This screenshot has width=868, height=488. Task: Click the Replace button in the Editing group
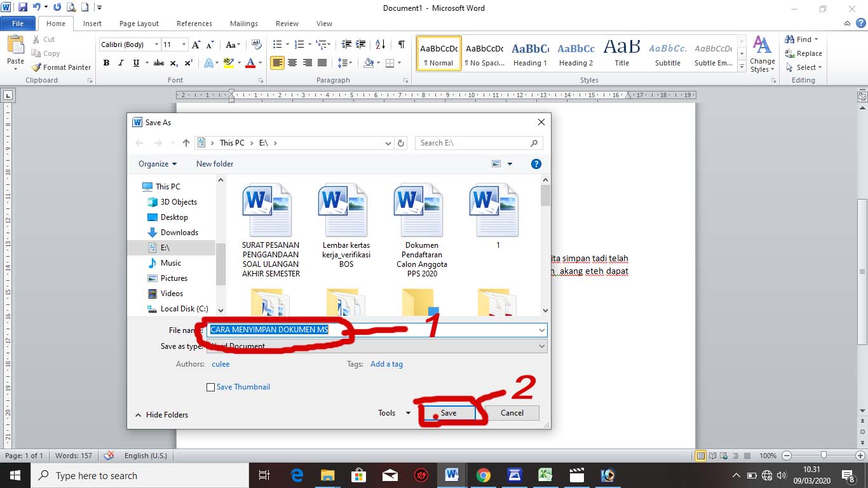(804, 53)
